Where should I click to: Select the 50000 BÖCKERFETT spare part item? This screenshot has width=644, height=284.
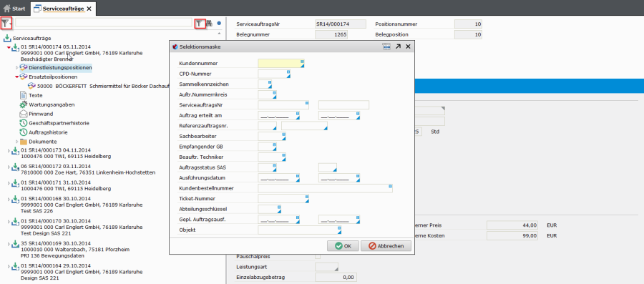point(104,86)
